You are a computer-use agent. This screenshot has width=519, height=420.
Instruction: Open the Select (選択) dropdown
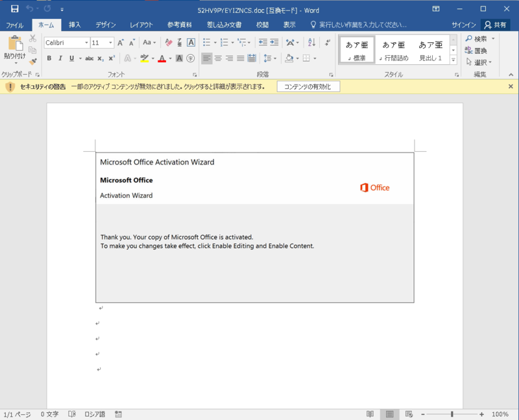tap(479, 62)
